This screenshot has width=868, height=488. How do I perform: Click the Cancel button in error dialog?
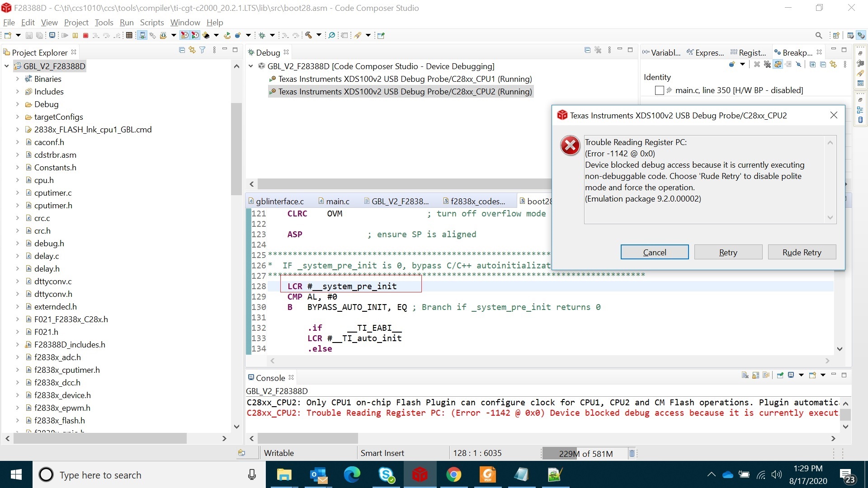point(654,252)
